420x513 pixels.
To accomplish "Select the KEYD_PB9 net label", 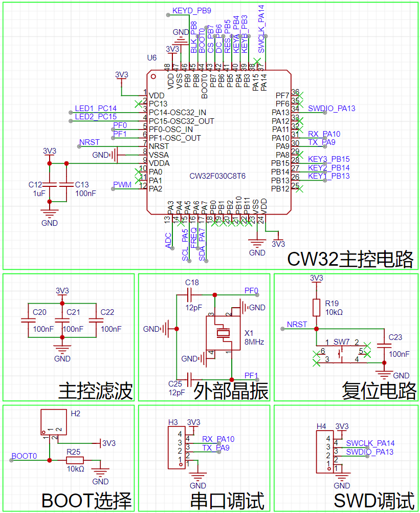I will pos(191,10).
